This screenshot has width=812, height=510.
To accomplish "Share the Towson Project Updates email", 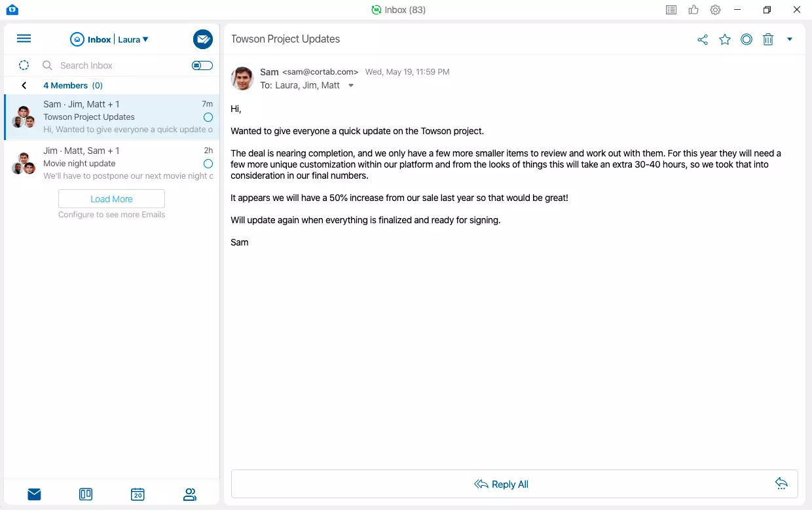I will pyautogui.click(x=703, y=40).
